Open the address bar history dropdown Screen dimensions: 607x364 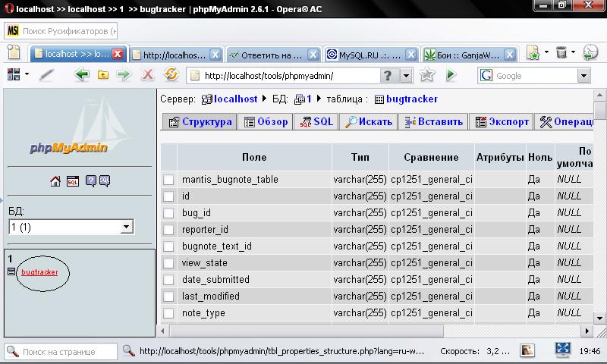tap(406, 75)
